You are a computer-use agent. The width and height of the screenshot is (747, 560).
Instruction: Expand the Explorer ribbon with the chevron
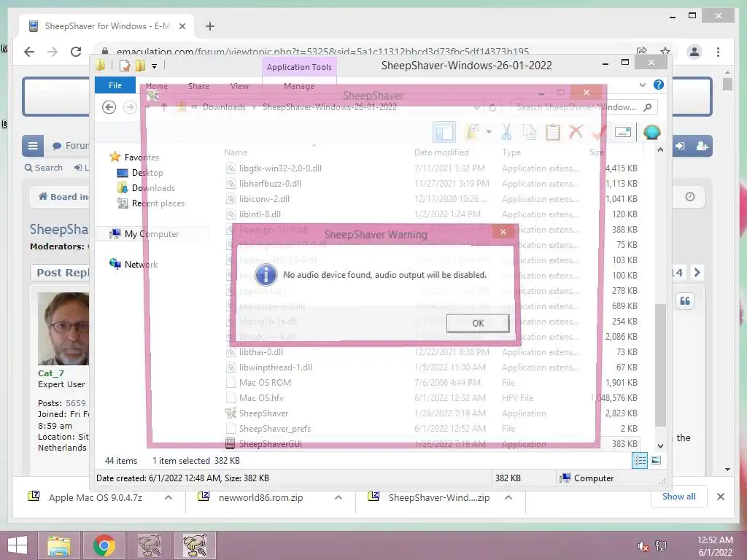tap(642, 85)
